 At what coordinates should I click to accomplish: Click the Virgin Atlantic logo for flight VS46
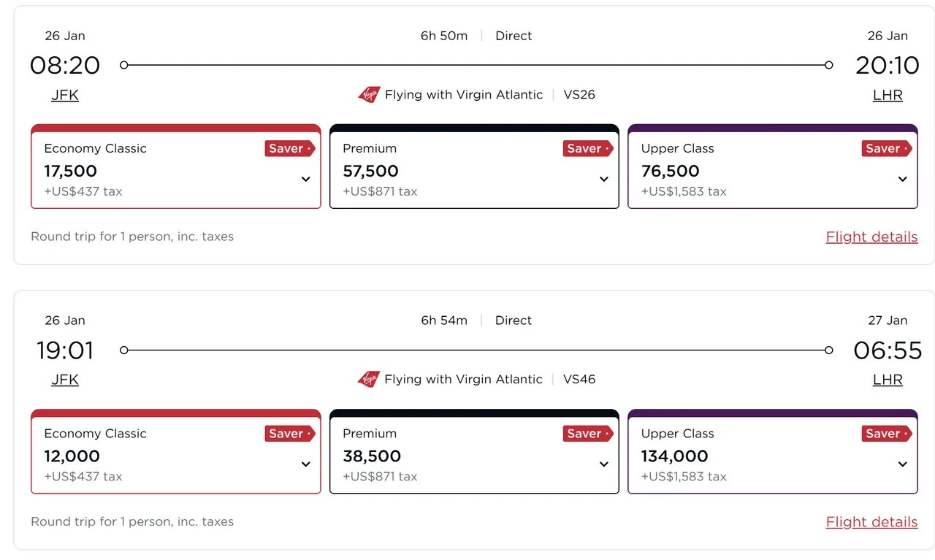coord(369,379)
